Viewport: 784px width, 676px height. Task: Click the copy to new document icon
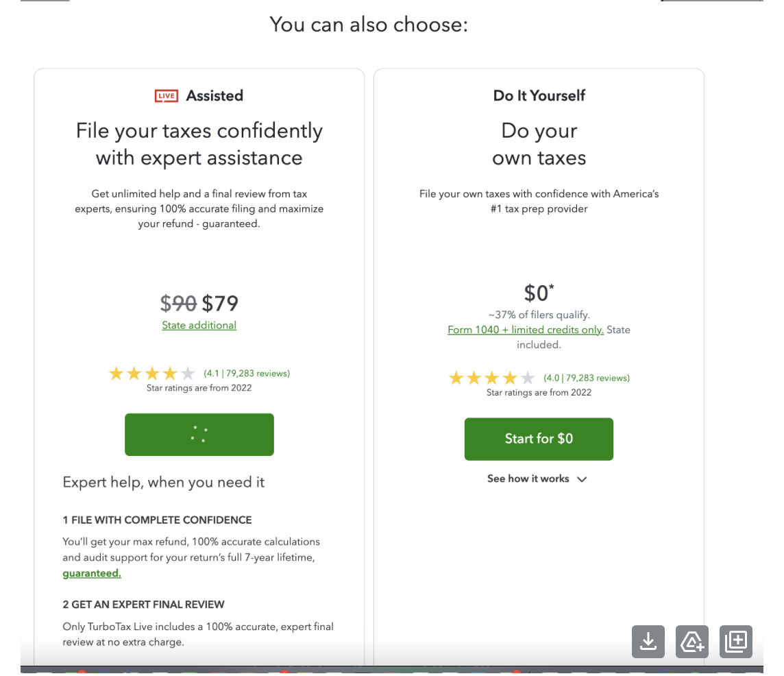[735, 641]
